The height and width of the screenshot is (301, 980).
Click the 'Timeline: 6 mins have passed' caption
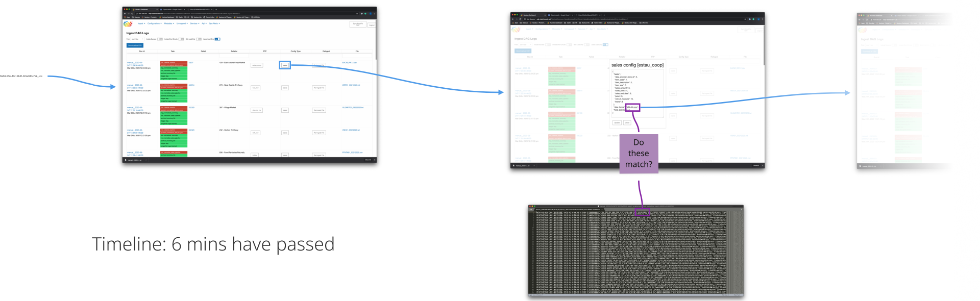tap(213, 244)
